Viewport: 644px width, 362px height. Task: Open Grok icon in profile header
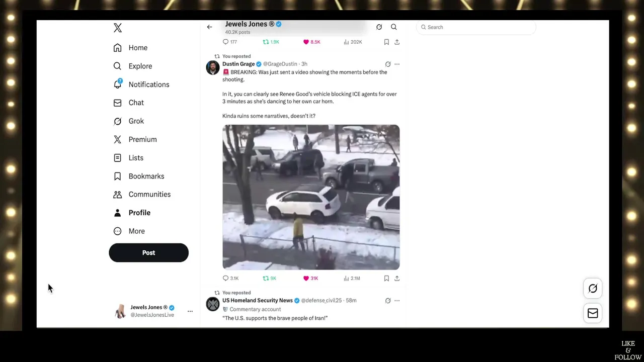(379, 27)
